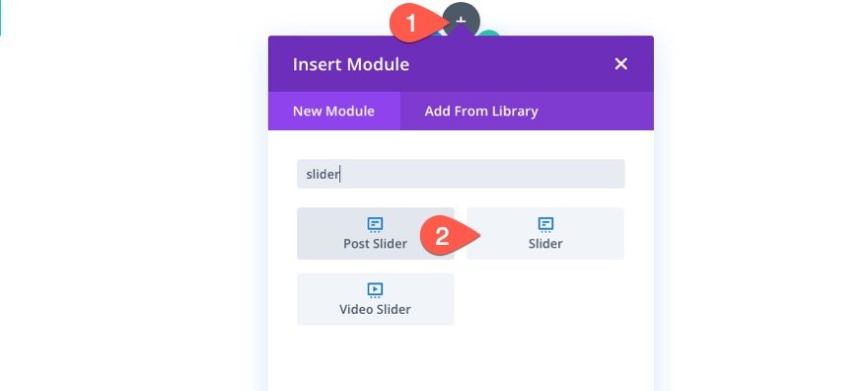Viewport: 868px width, 391px height.
Task: Switch to the New Module tab
Action: click(333, 111)
